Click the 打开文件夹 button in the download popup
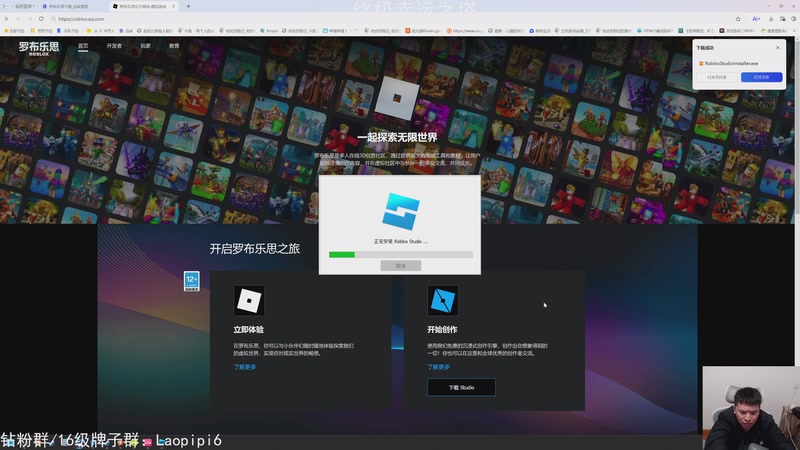The height and width of the screenshot is (450, 800). pyautogui.click(x=716, y=77)
